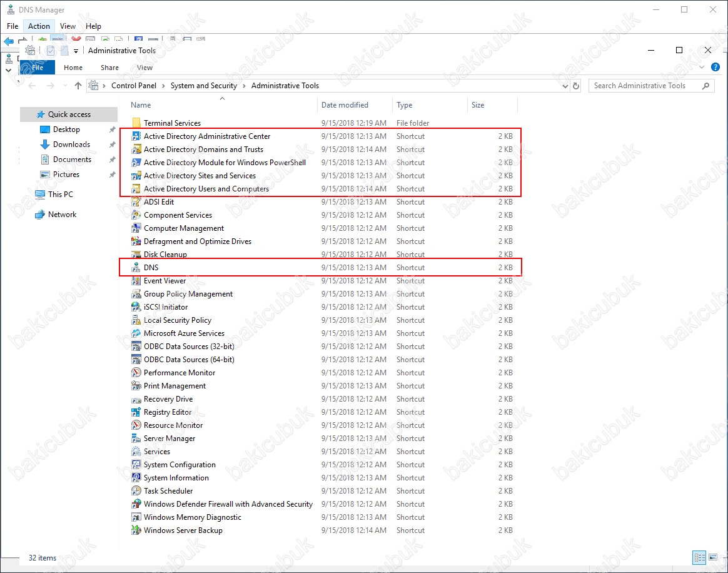Switch to large thumbnails view layout
Viewport: 728px width, 573px height.
714,557
